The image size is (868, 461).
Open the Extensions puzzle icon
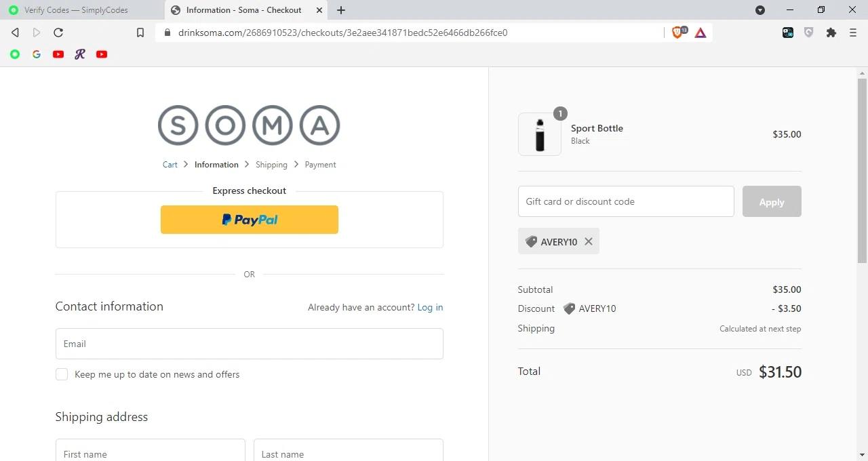tap(831, 33)
